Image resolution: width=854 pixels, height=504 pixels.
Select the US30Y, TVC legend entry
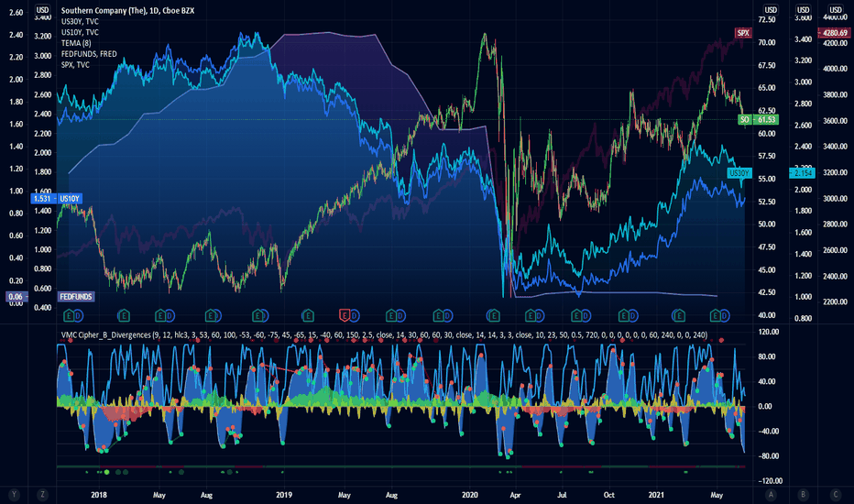[80, 21]
